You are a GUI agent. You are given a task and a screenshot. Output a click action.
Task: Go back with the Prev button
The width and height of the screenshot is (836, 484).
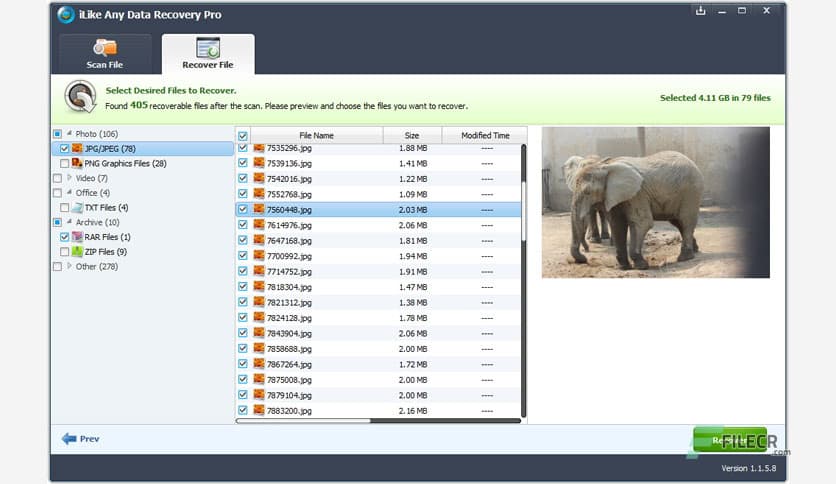coord(81,439)
